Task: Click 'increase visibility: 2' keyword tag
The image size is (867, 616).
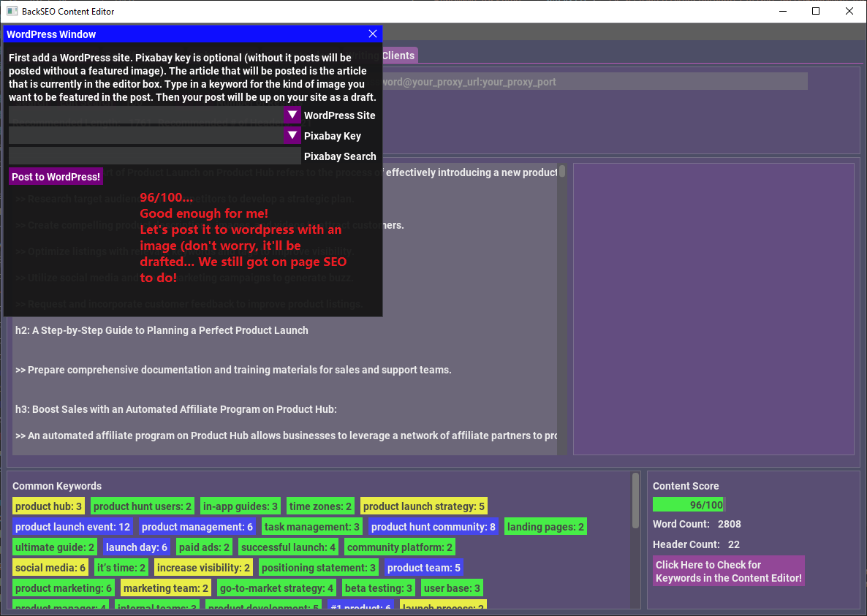Action: coord(203,568)
